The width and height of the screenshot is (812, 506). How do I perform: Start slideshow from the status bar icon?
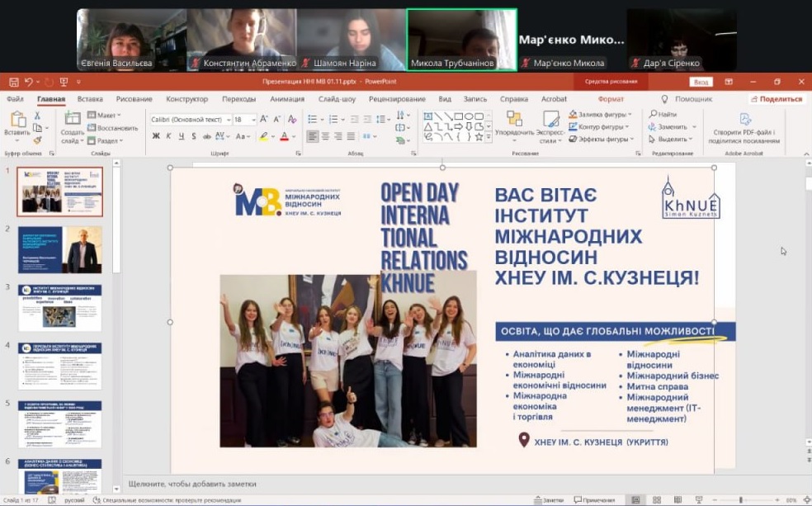[x=698, y=500]
